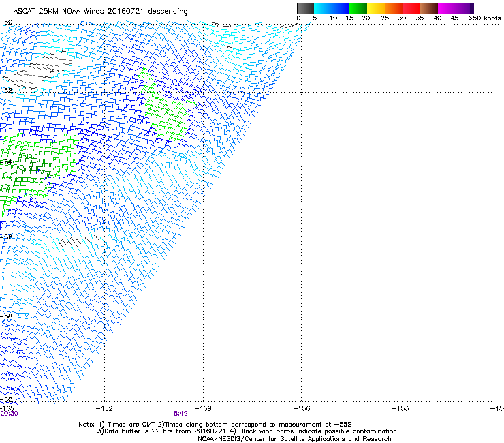Select the yellow 20-25 knots legend color
Screen dimensions: 504x443
(x=376, y=8)
